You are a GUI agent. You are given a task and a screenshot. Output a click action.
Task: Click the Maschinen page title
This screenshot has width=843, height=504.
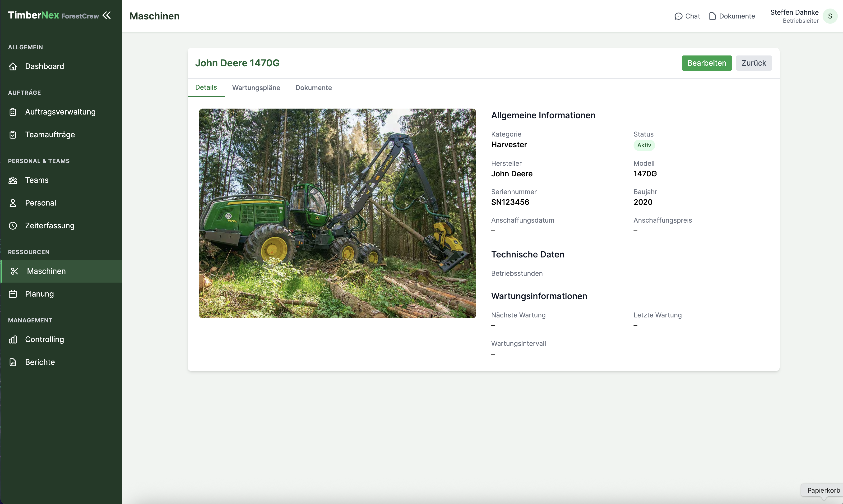pyautogui.click(x=155, y=16)
